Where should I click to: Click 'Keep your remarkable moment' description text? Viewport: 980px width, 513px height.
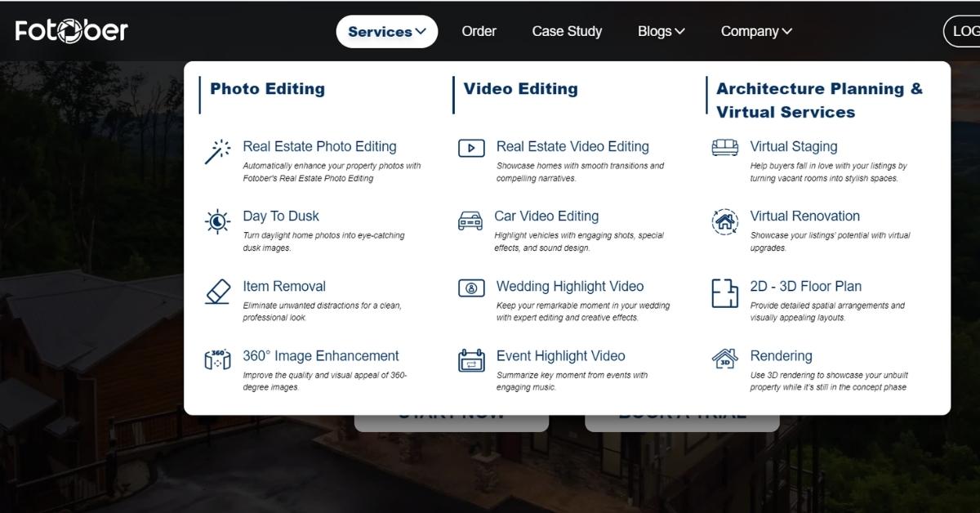583,311
